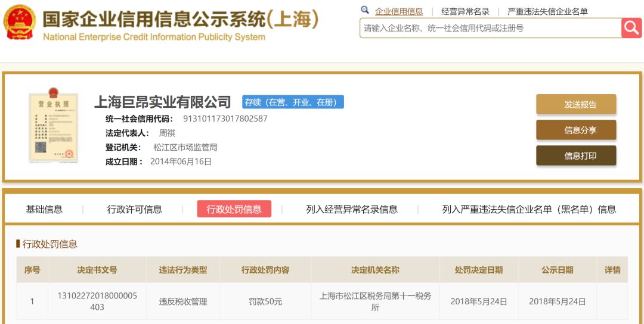Click the red magnifier search button
This screenshot has width=644, height=324.
(631, 28)
